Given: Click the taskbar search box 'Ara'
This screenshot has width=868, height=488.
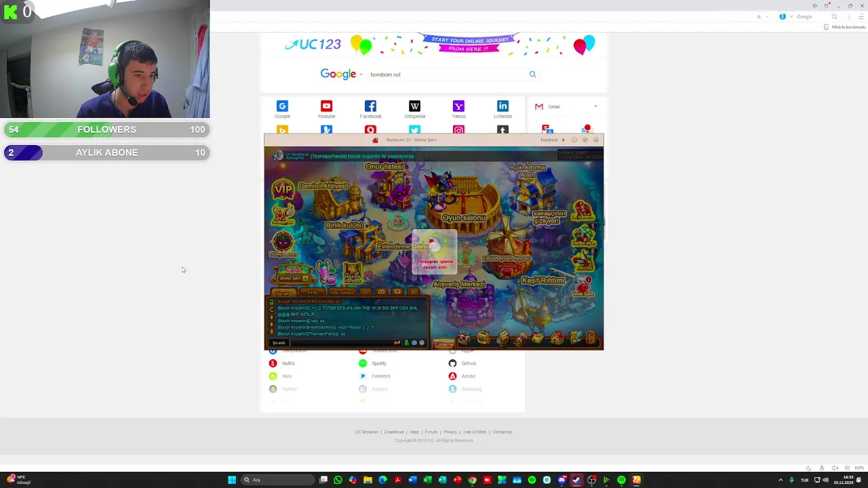Looking at the screenshot, I should coord(276,480).
